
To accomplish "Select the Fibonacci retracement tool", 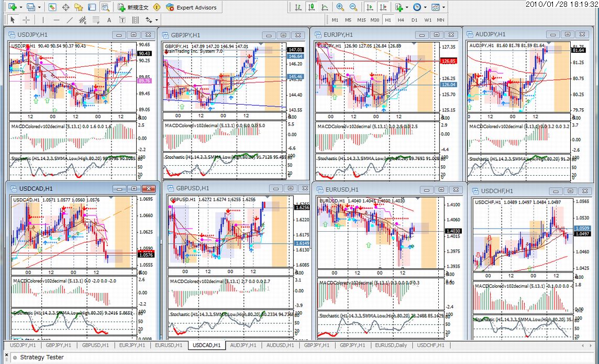I will pyautogui.click(x=95, y=20).
